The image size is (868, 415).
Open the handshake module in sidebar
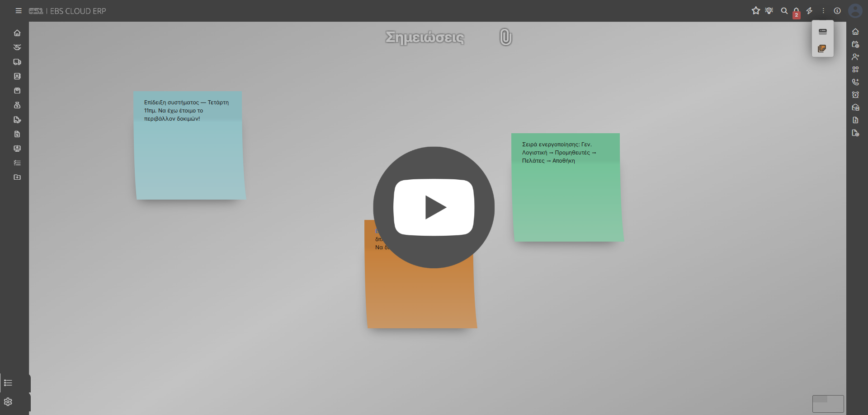(x=17, y=47)
